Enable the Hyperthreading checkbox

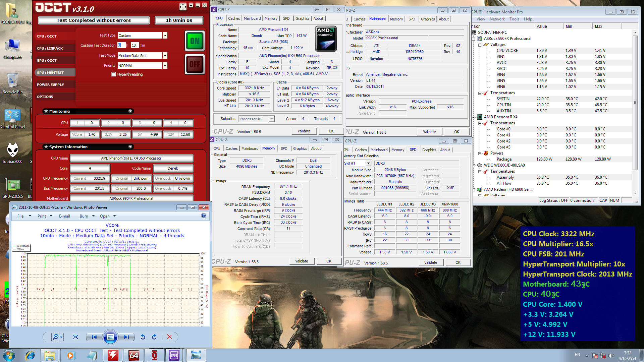[x=114, y=74]
